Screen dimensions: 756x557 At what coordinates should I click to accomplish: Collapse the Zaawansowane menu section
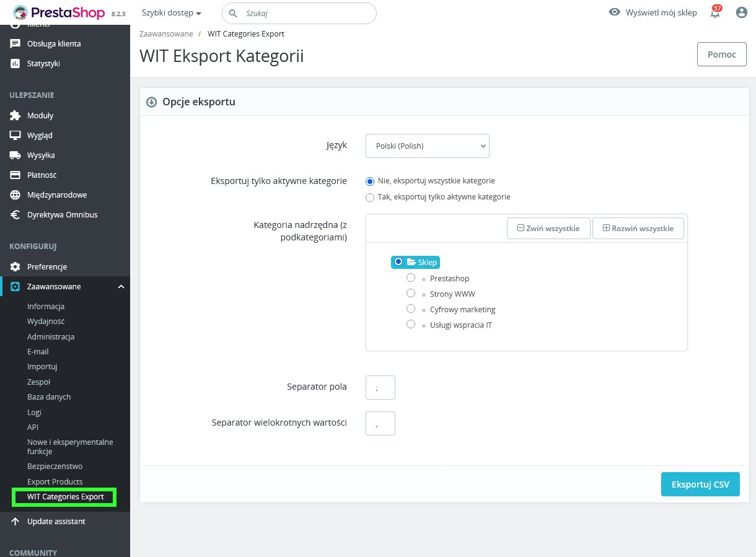tap(121, 287)
